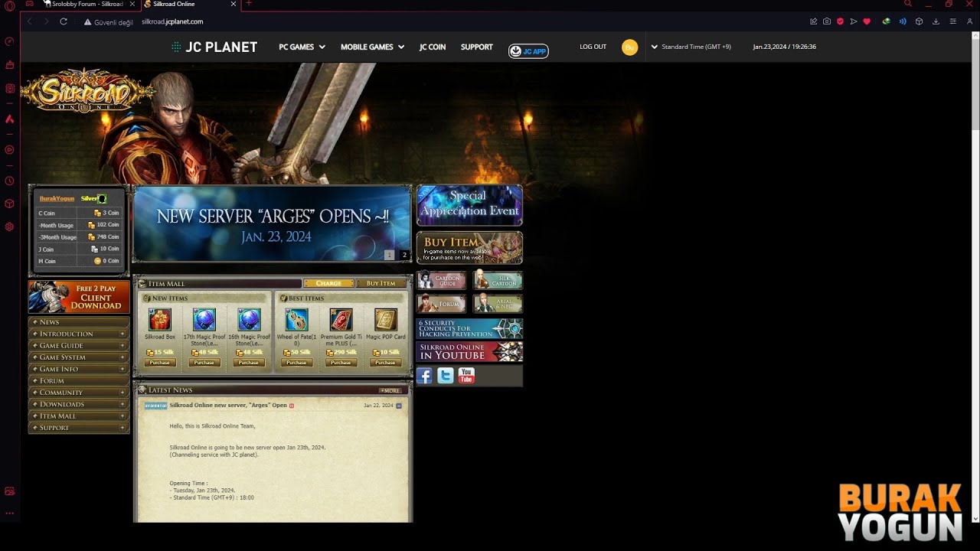Open SUPPORT in top navigation
The width and height of the screenshot is (980, 551).
tap(477, 47)
